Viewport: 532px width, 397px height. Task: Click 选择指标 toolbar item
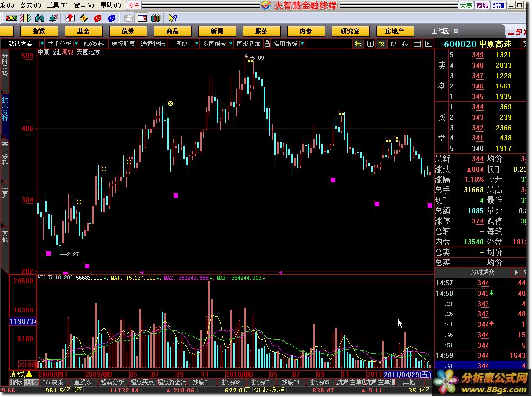pos(153,44)
